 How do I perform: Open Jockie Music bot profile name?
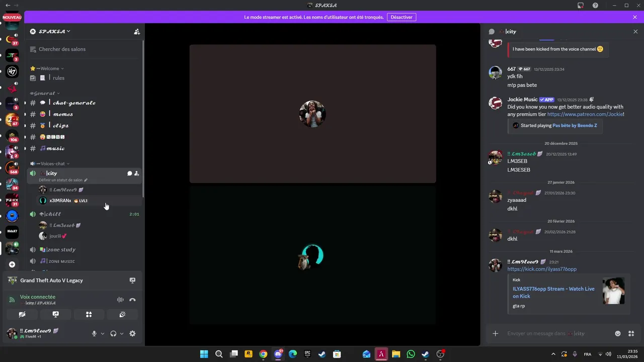point(522,100)
